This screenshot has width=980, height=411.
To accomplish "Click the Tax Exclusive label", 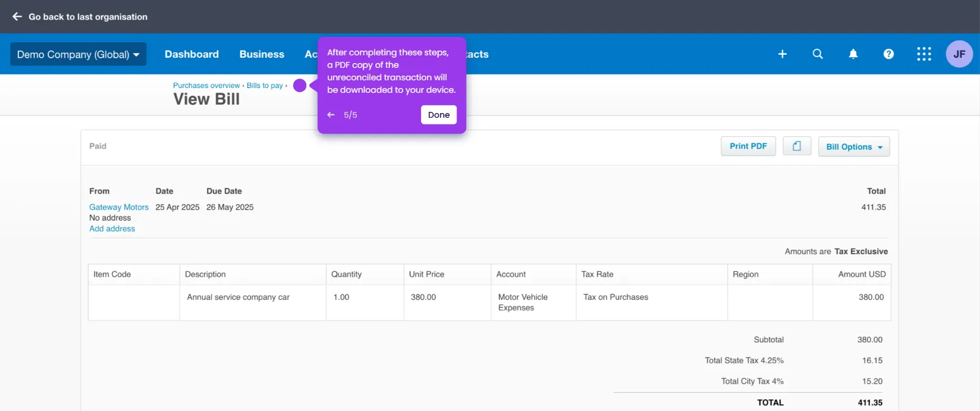I will [861, 252].
